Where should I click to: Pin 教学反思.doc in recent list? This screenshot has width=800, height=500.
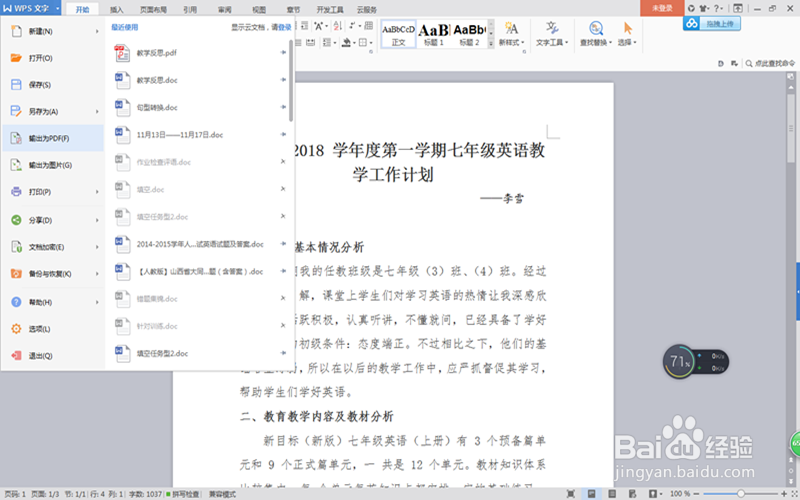coord(283,80)
